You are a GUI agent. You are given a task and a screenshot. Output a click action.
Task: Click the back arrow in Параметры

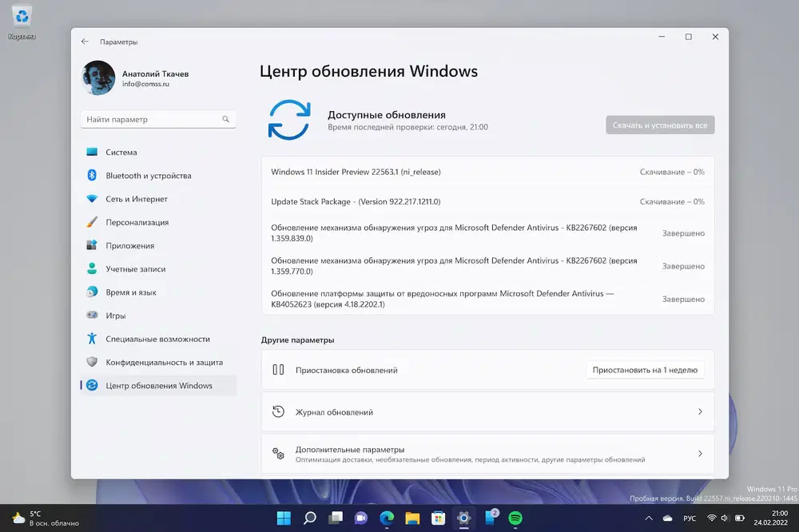pos(85,41)
